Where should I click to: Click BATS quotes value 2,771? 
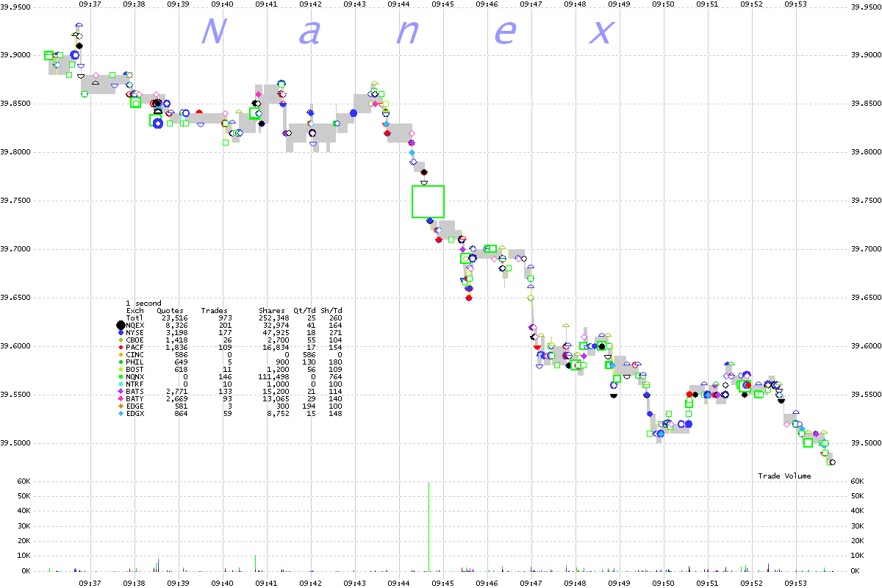point(176,392)
